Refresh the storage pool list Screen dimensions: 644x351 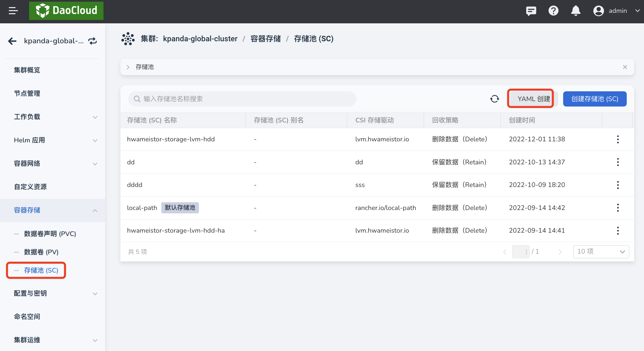coord(495,99)
